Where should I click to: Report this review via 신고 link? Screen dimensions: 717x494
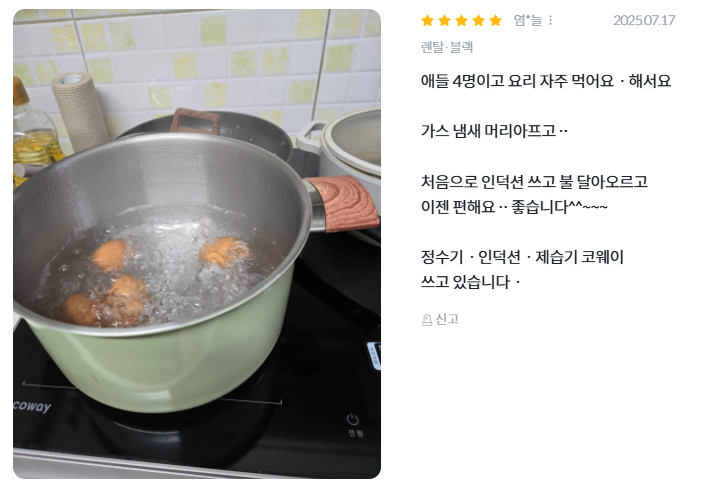(x=447, y=319)
